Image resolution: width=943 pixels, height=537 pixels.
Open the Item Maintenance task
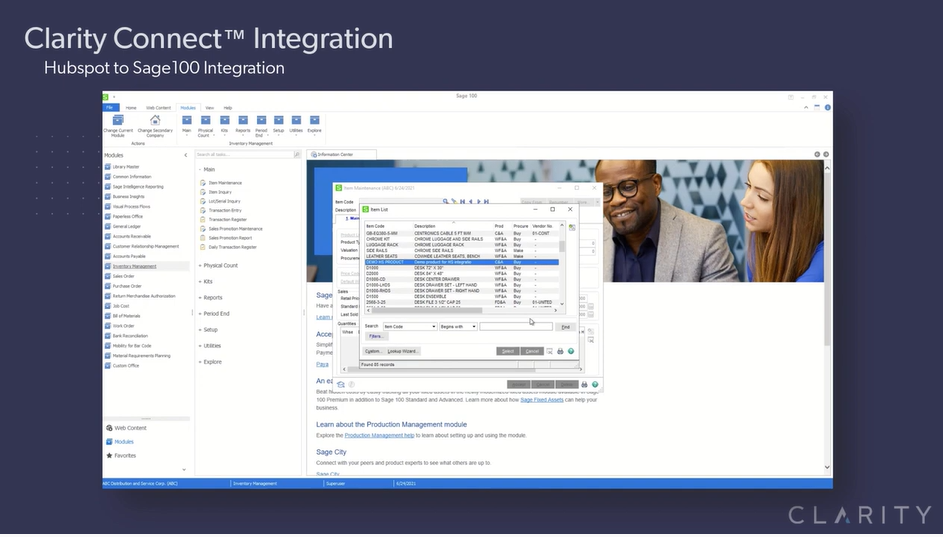[225, 183]
